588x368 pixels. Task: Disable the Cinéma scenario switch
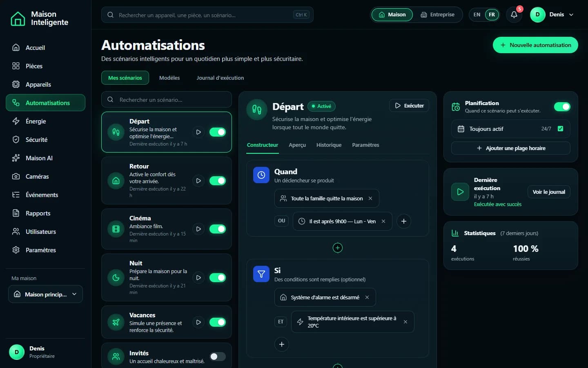(x=218, y=229)
